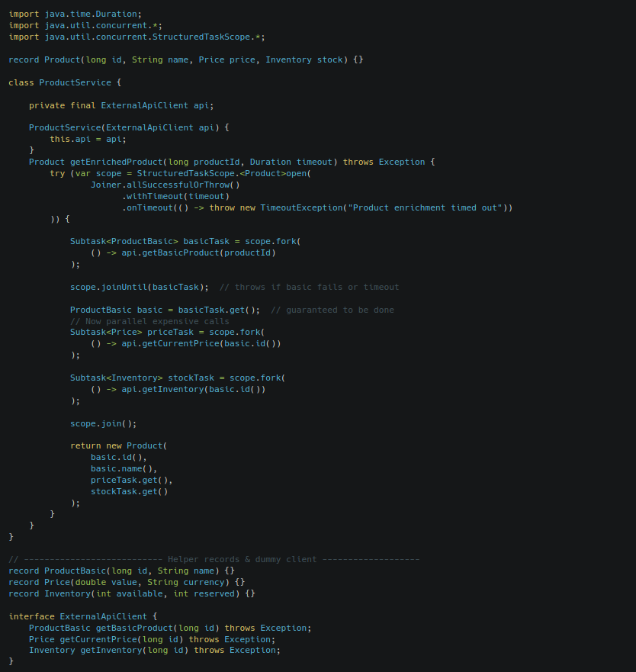Click the 'import java.util.concurrent.*;' line

(85, 26)
